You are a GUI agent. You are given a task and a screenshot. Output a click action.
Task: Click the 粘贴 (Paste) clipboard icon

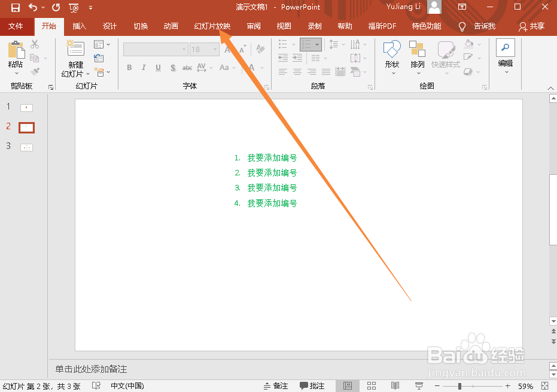click(16, 50)
